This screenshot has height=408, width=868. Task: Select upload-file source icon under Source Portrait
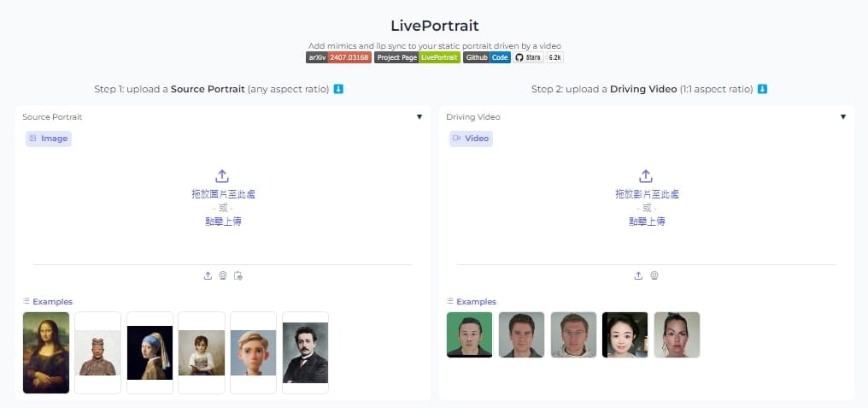[208, 275]
